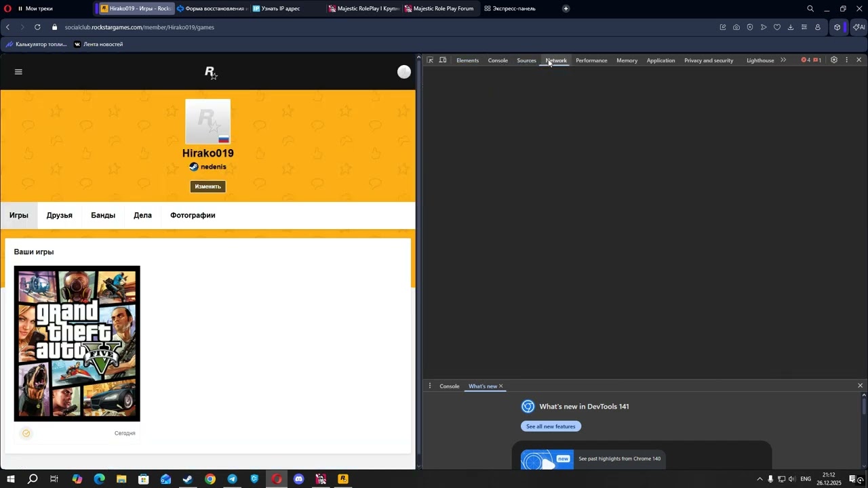The width and height of the screenshot is (868, 488).
Task: Open the downloads icon in the toolbar
Action: click(x=791, y=27)
